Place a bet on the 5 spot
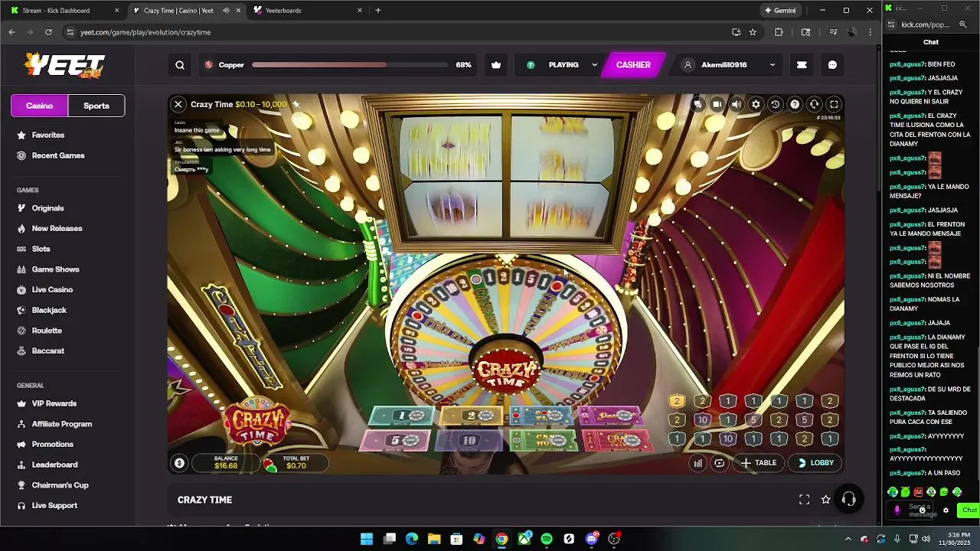 point(397,441)
